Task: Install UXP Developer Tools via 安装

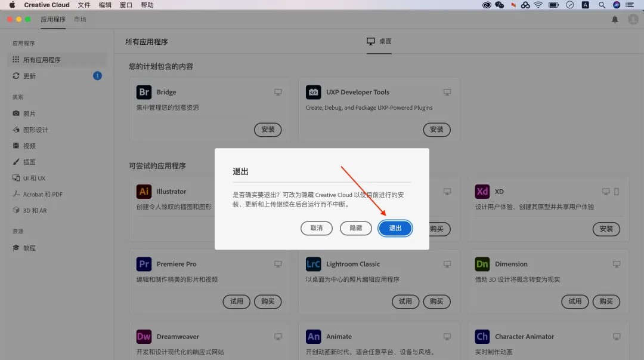Action: tap(436, 130)
